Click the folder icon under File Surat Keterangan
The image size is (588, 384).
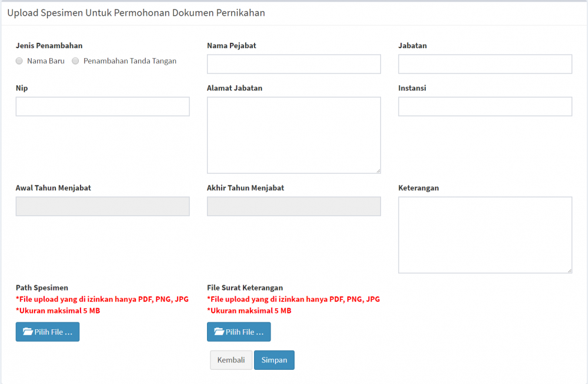[x=219, y=332]
